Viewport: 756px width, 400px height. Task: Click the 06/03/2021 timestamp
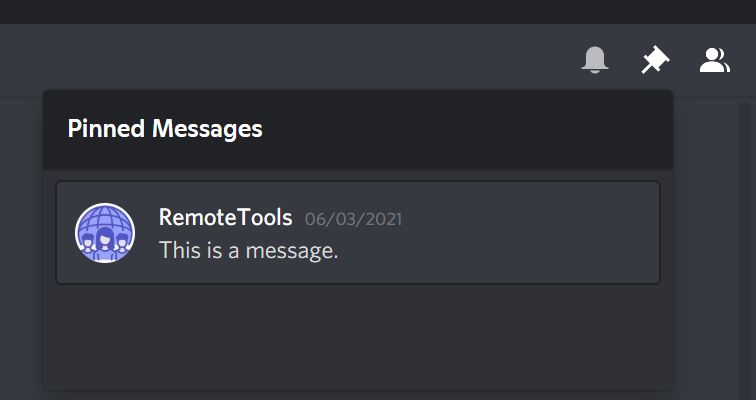pos(353,219)
